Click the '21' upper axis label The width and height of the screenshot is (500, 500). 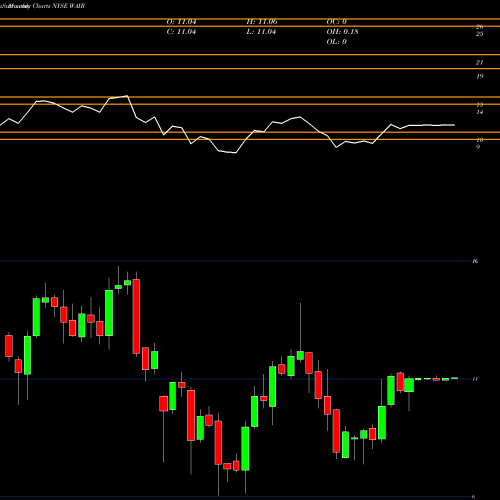pyautogui.click(x=479, y=62)
